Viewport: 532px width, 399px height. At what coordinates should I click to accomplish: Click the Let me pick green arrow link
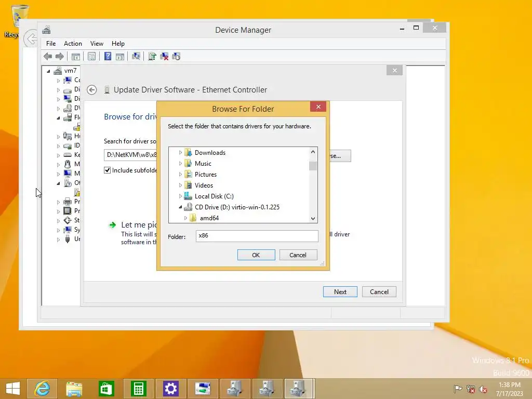[x=112, y=224]
